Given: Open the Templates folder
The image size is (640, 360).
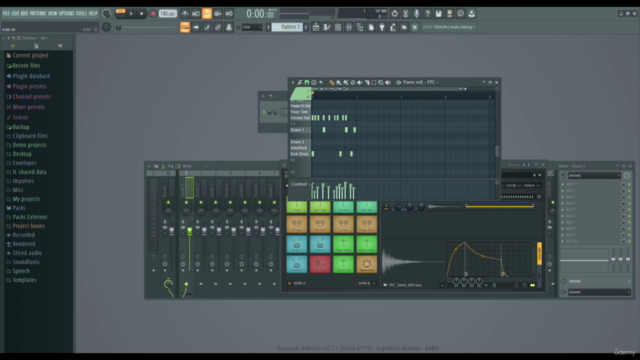Looking at the screenshot, I should pos(24,280).
